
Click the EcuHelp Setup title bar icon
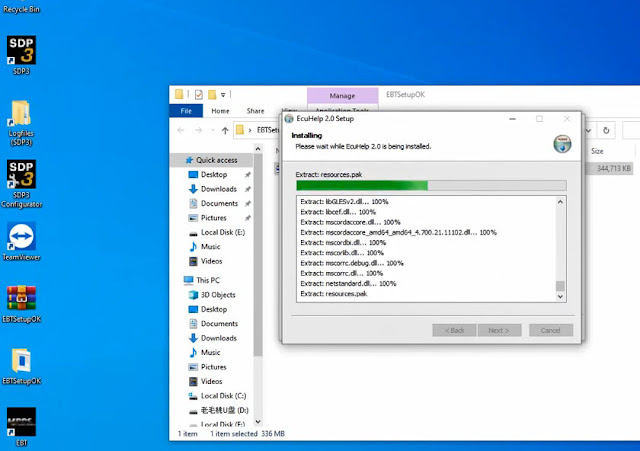289,119
